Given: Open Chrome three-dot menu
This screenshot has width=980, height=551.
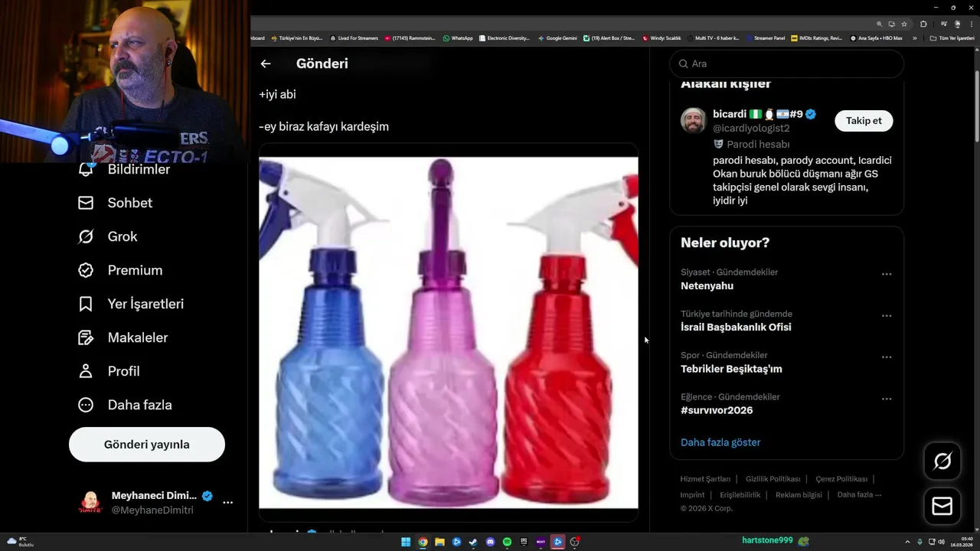Looking at the screenshot, I should [971, 24].
